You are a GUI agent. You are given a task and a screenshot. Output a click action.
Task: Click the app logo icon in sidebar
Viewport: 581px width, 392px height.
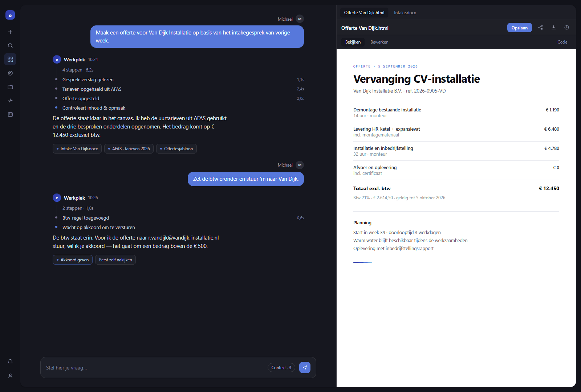pos(10,15)
